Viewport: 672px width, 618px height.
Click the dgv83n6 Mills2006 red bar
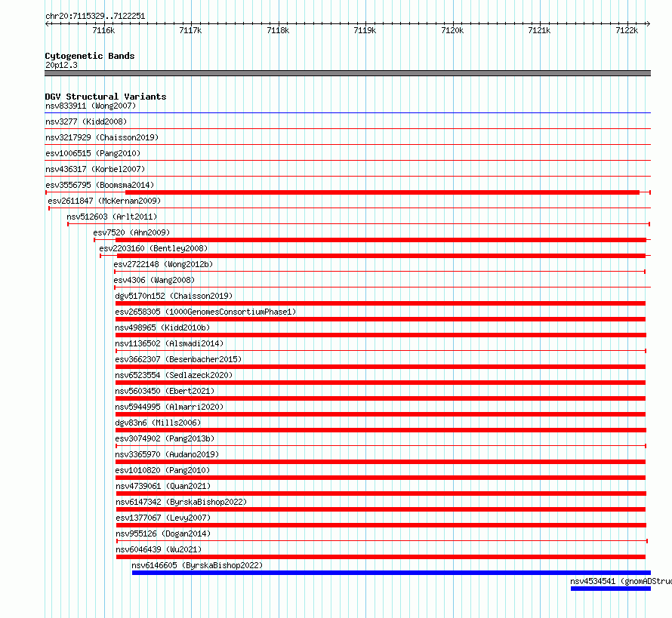[x=381, y=430]
